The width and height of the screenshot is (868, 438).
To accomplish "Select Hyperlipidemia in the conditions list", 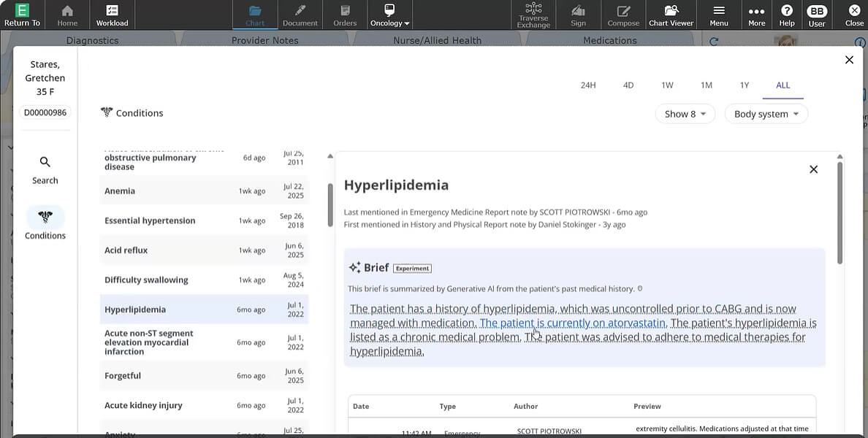I will click(134, 309).
